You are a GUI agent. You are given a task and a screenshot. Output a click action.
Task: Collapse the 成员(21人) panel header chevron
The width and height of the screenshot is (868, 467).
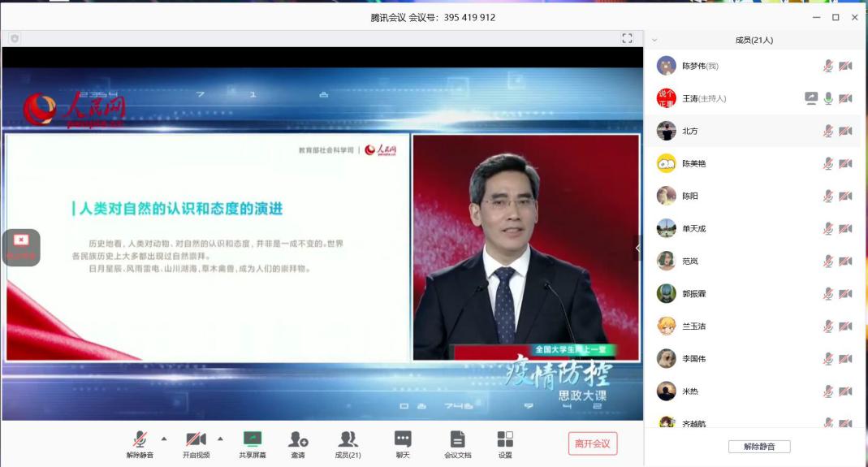point(654,40)
